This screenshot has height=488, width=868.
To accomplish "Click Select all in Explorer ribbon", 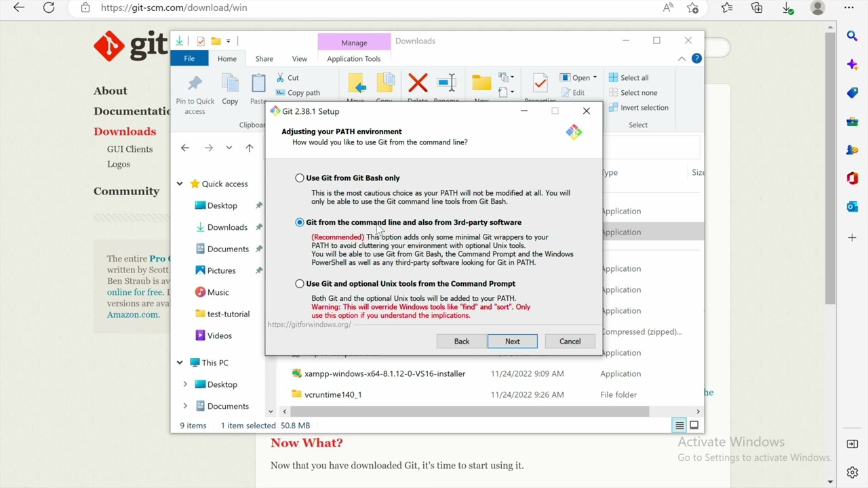I will pos(629,78).
